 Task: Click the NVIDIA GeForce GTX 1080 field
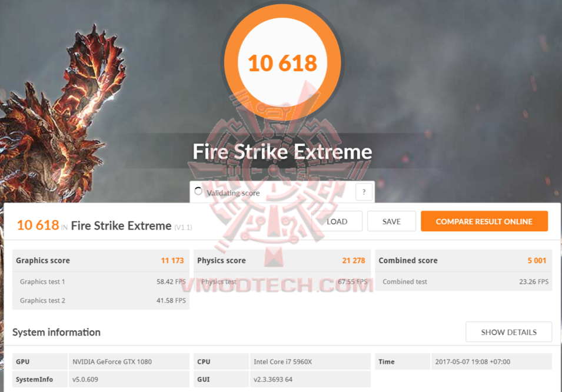click(129, 361)
